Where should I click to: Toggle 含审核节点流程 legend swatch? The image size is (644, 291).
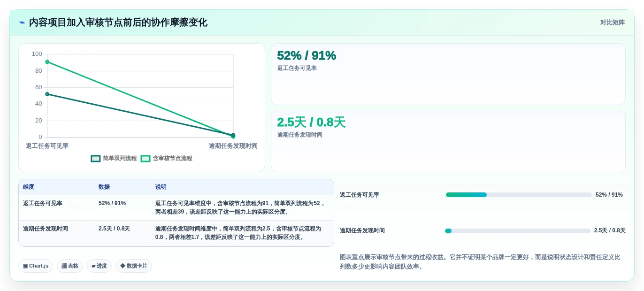pos(146,159)
